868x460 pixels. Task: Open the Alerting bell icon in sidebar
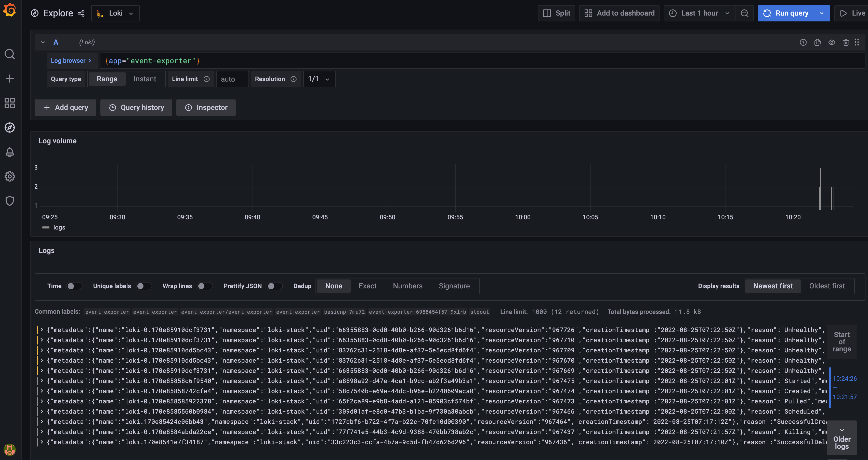tap(9, 152)
